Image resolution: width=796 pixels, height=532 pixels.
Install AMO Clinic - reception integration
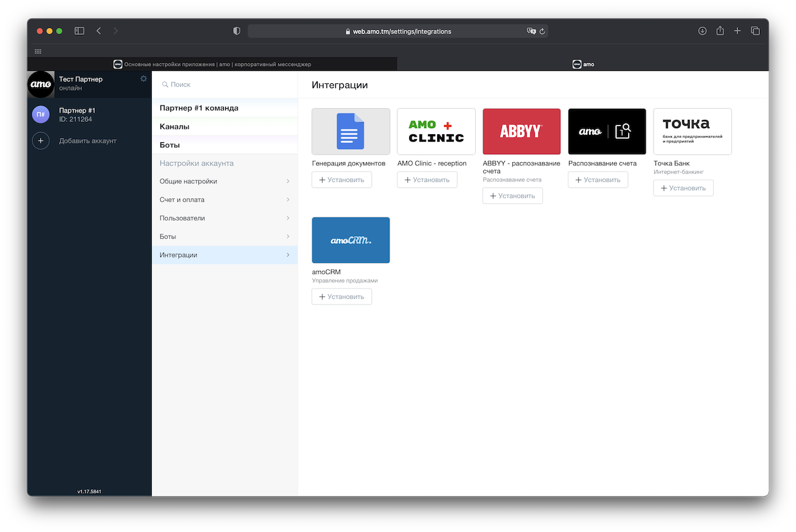pyautogui.click(x=427, y=180)
